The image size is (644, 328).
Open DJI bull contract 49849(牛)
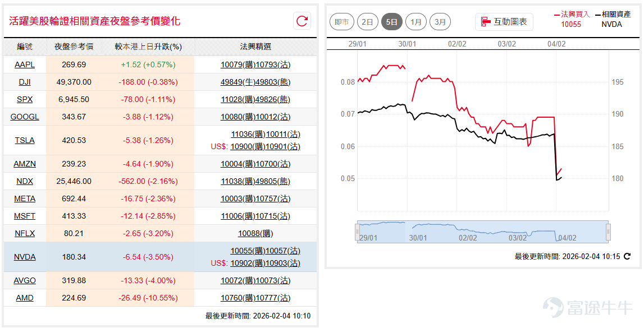[x=238, y=82]
